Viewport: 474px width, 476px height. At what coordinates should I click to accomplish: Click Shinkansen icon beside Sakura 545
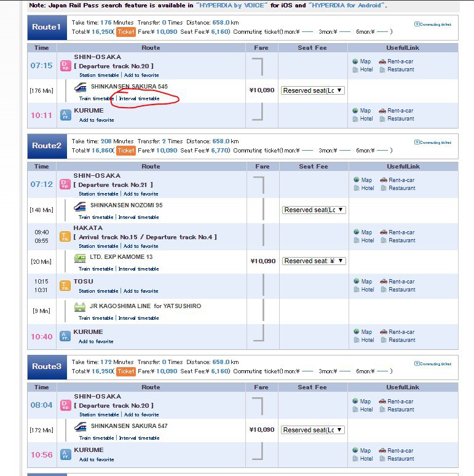(81, 87)
